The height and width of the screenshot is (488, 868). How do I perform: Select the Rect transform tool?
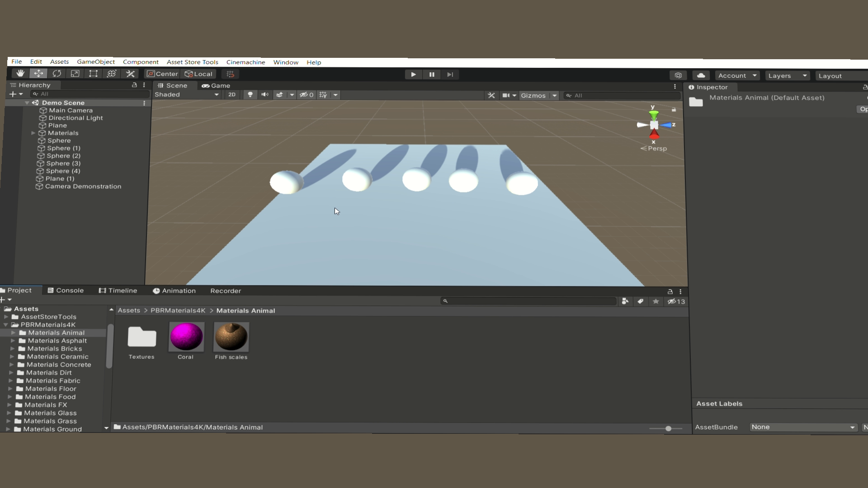click(x=93, y=74)
